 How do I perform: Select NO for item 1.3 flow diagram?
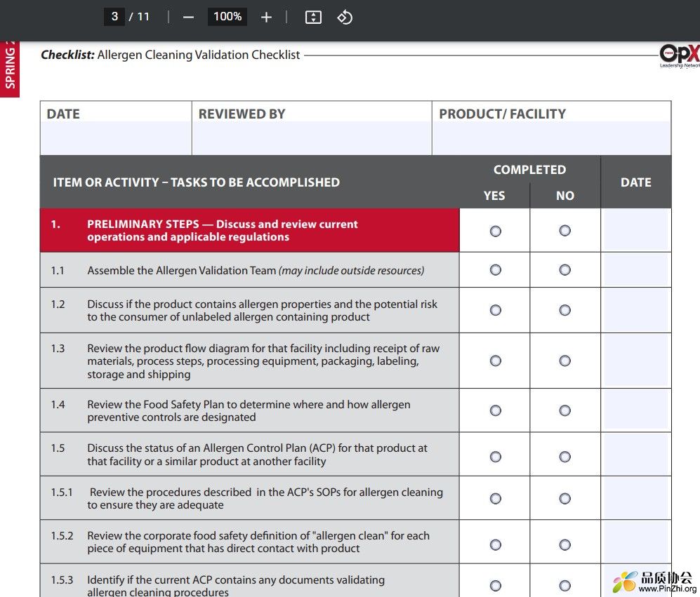pyautogui.click(x=564, y=360)
